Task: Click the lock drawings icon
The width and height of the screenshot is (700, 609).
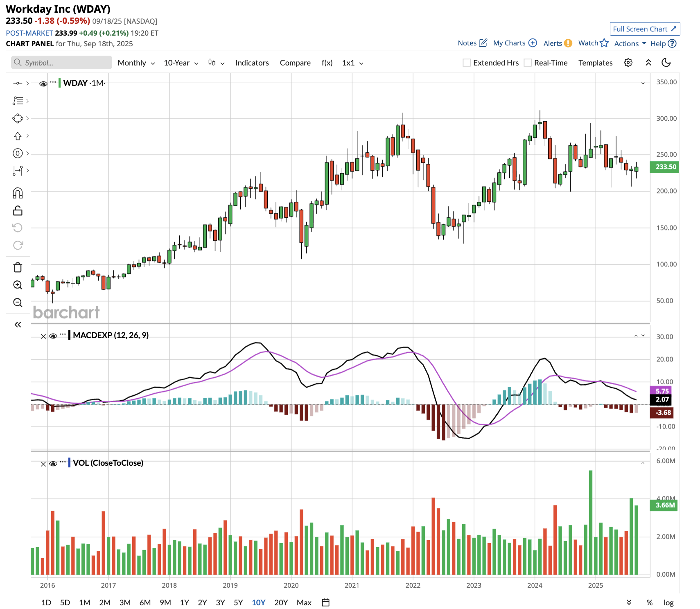Action: [x=18, y=210]
